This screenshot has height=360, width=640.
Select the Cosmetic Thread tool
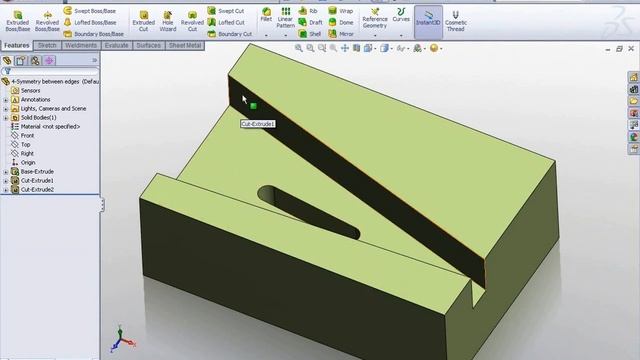pyautogui.click(x=456, y=21)
